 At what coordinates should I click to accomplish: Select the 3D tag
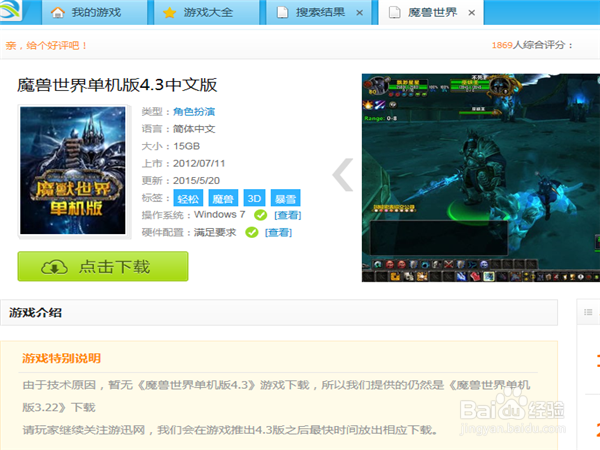(x=254, y=199)
